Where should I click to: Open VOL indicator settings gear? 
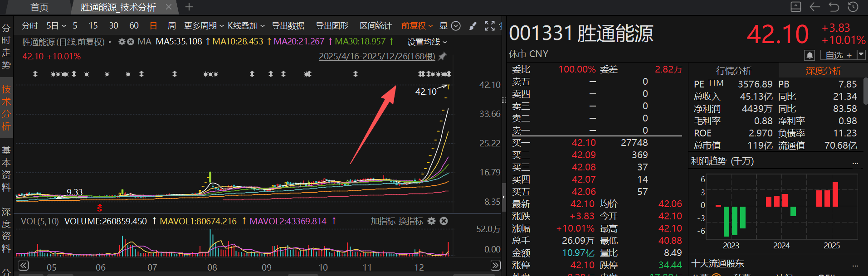(432, 221)
